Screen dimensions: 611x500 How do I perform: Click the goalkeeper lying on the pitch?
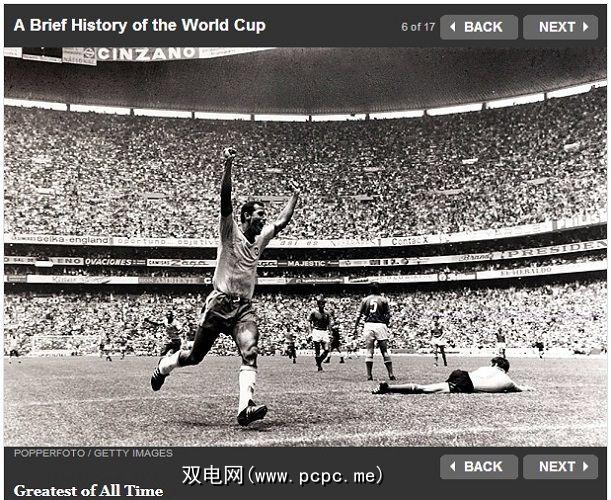tap(448, 377)
